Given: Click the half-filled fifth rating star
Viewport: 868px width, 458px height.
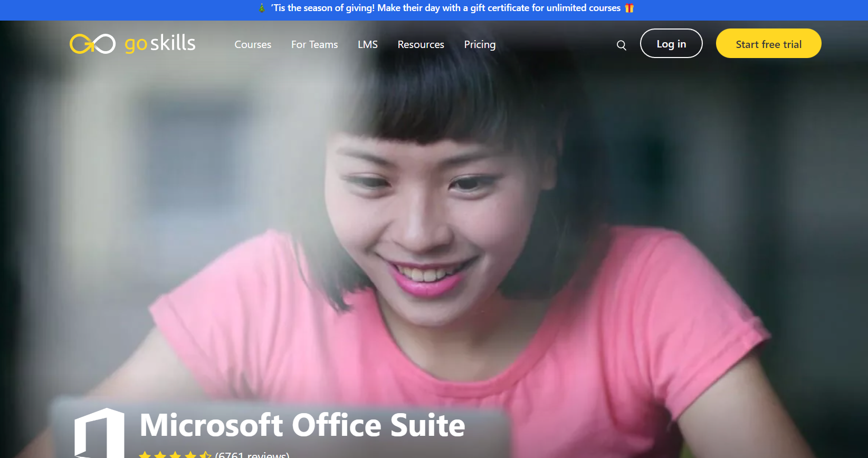Looking at the screenshot, I should [205, 455].
